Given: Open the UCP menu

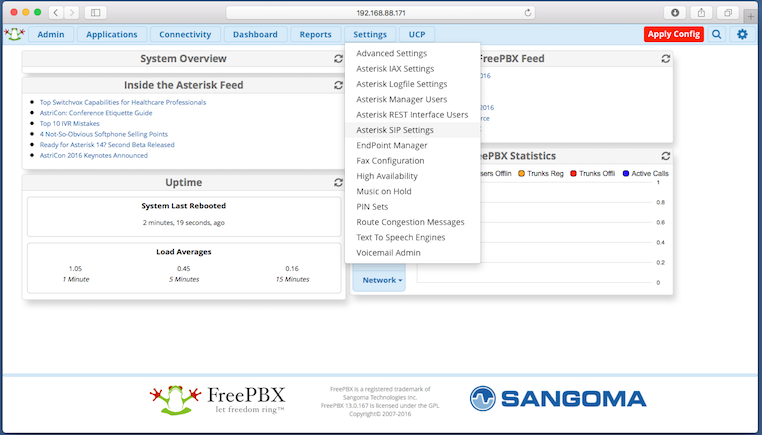Looking at the screenshot, I should [417, 35].
